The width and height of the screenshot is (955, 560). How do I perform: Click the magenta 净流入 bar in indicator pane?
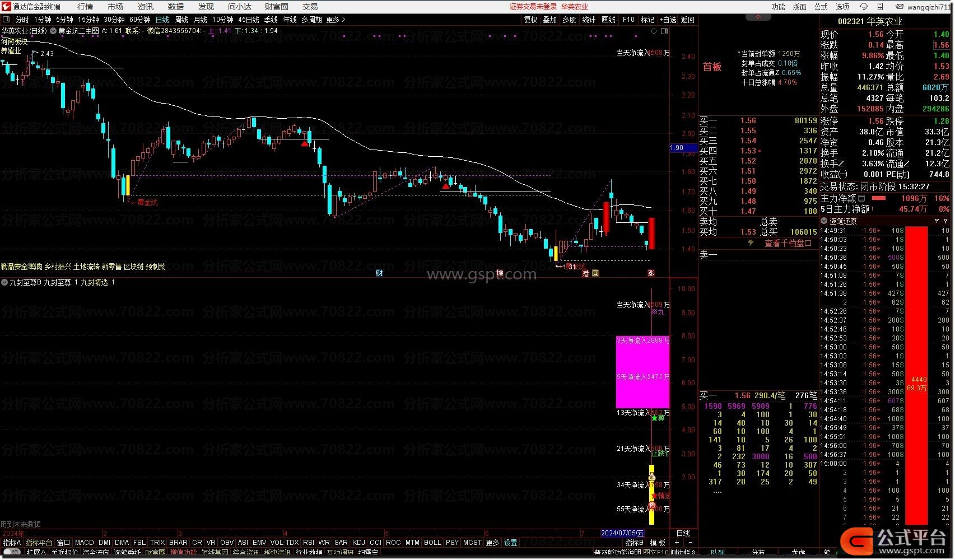tap(642, 372)
